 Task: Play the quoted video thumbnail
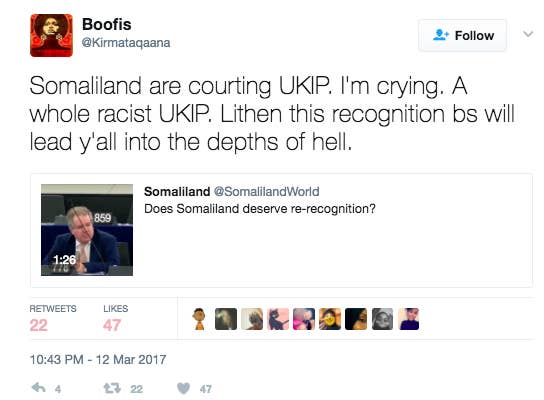[87, 230]
